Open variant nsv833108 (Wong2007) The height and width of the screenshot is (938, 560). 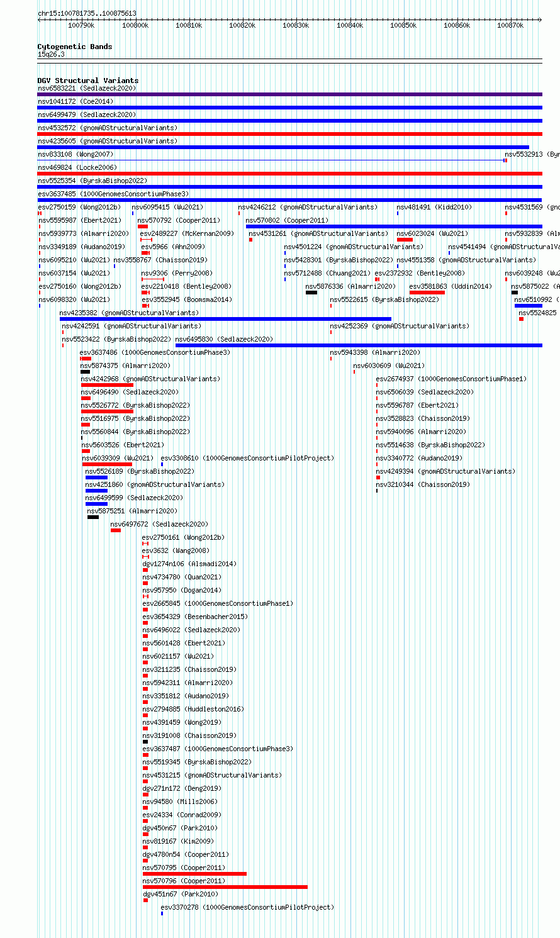[x=76, y=154]
